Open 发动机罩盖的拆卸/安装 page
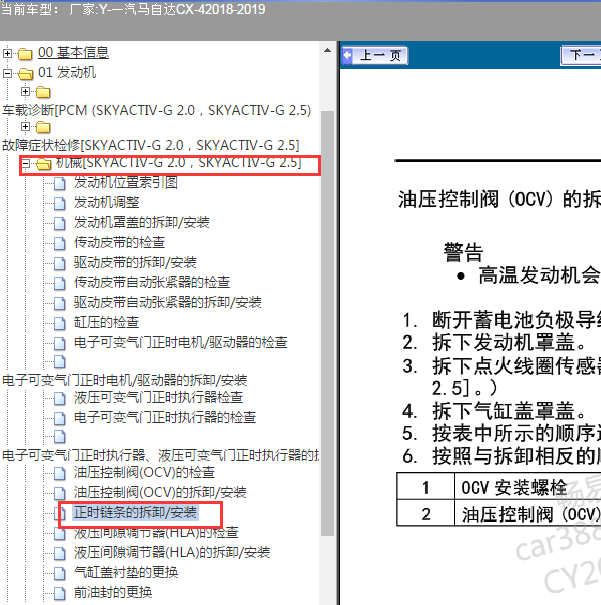The height and width of the screenshot is (605, 601). coord(142,222)
